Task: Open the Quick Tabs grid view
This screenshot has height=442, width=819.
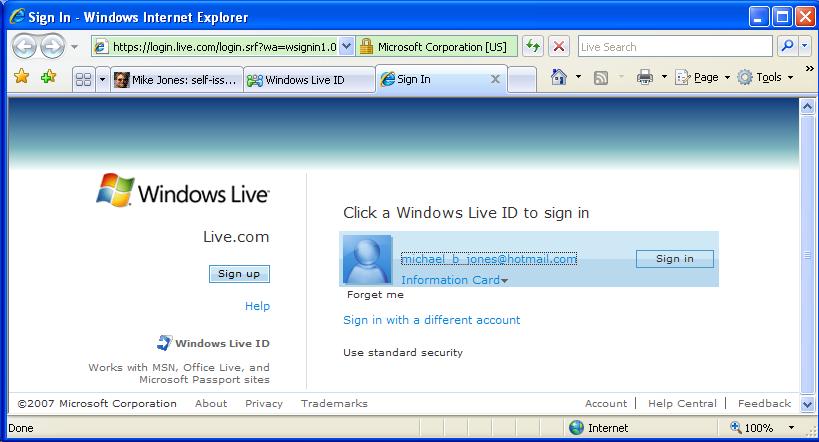Action: point(84,80)
